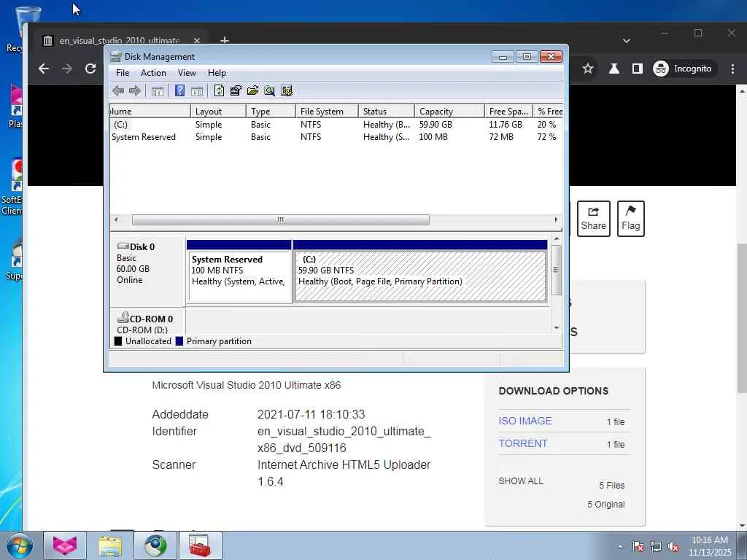Open Help with the blue question mark icon

(179, 90)
